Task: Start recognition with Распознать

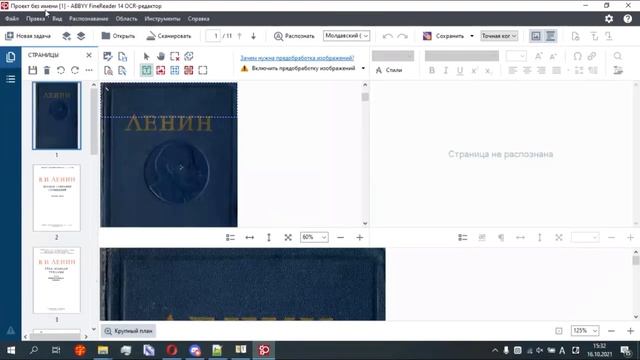Action: click(294, 36)
